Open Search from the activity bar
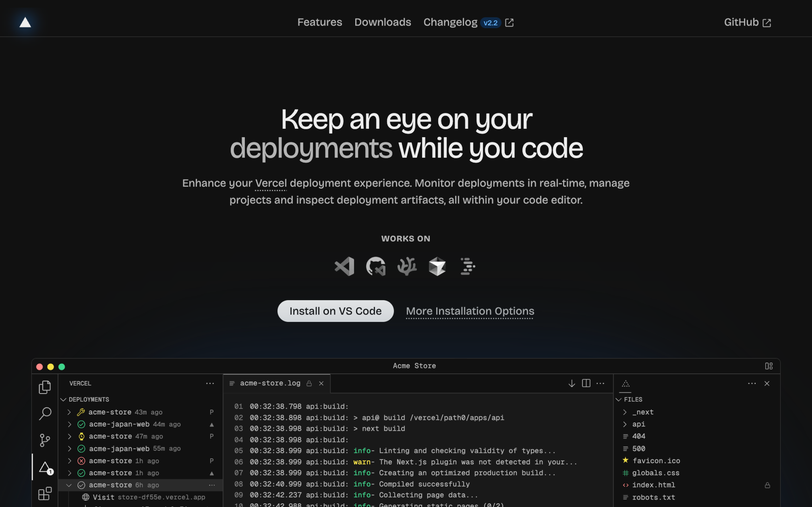This screenshot has height=507, width=812. coord(45,413)
